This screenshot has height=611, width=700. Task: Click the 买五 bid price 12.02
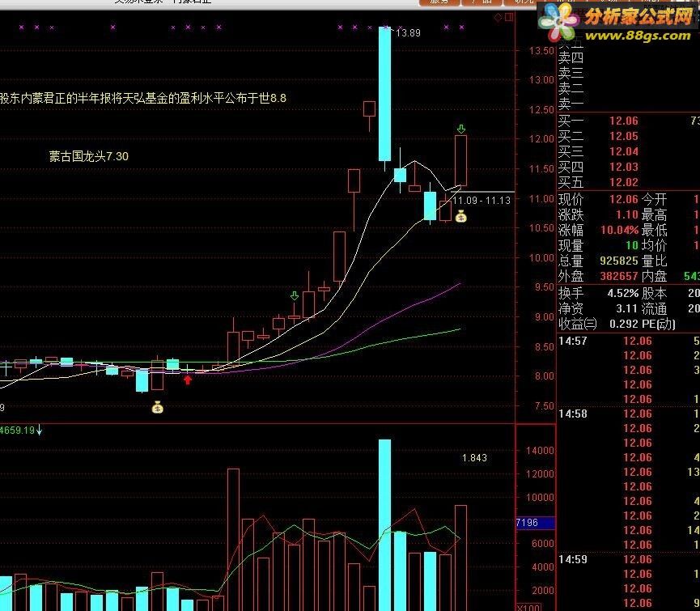click(624, 182)
